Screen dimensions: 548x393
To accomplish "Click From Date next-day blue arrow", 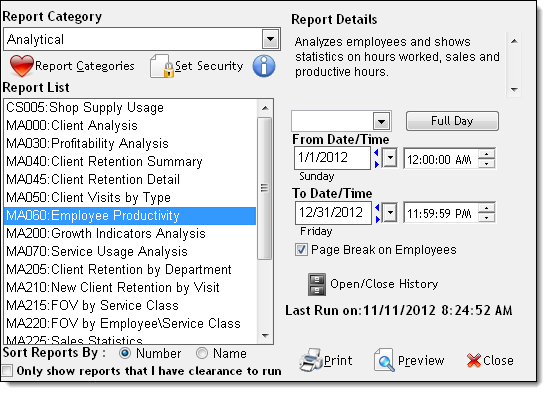I will click(x=377, y=164).
